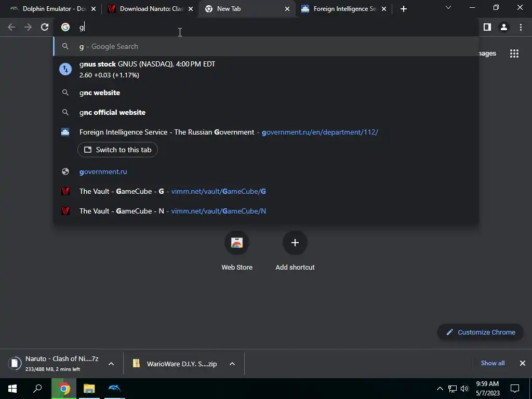Open Foreign Intelligence Service suggestion
Screen dimensions: 532x399
(x=266, y=132)
